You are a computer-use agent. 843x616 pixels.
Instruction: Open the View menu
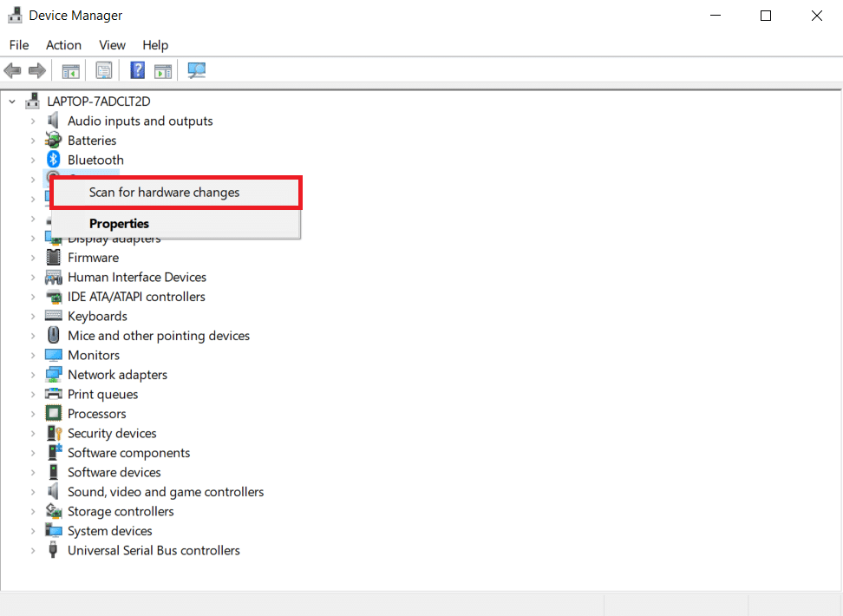pos(112,45)
